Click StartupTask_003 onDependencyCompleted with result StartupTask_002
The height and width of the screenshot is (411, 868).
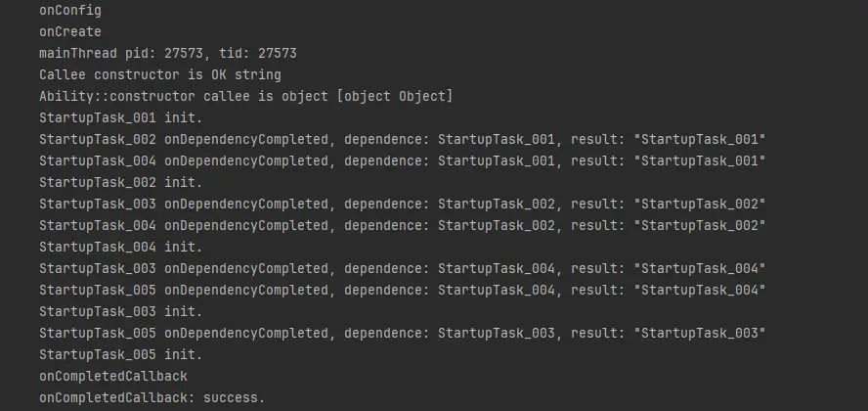coord(403,204)
